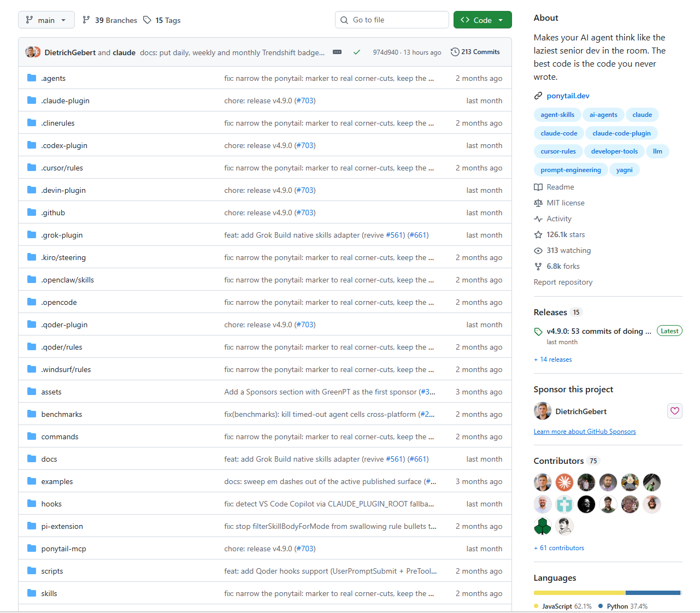The height and width of the screenshot is (613, 700).
Task: Select the prompt-engineering topic tag
Action: (x=570, y=170)
